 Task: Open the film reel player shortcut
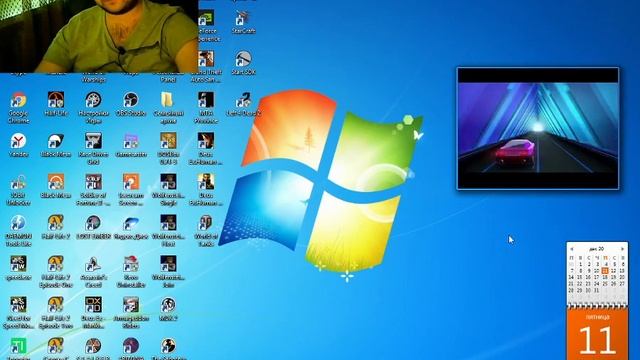tap(93, 107)
